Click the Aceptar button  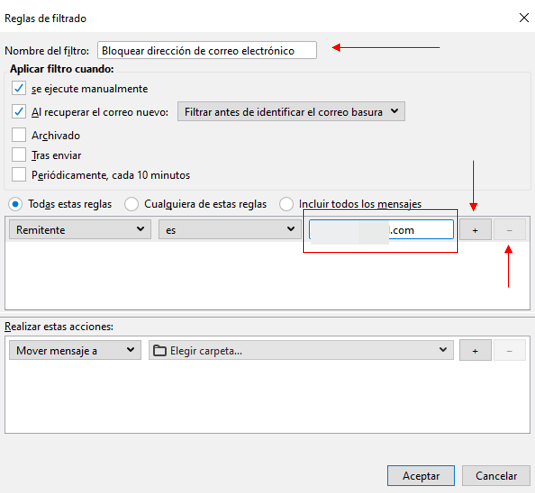pyautogui.click(x=421, y=475)
